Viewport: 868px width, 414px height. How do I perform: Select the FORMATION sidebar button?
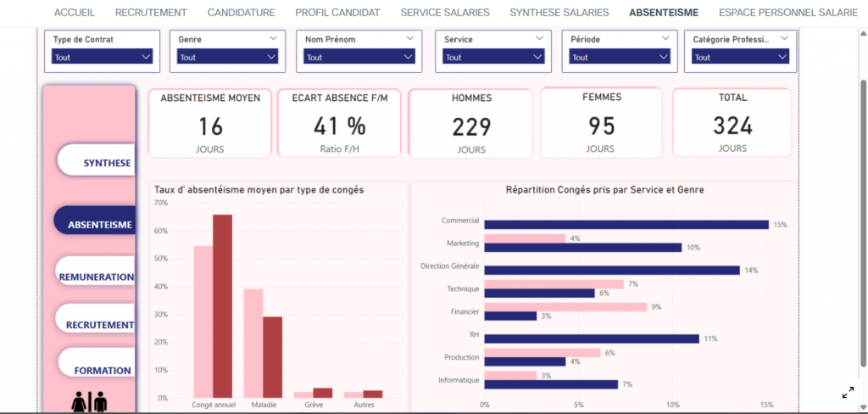point(101,370)
